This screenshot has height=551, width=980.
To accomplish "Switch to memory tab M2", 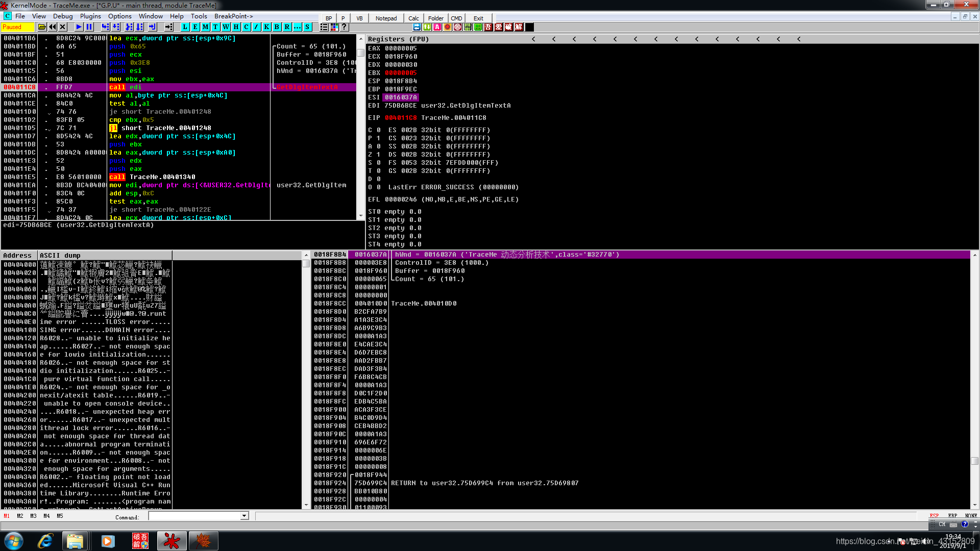I will pyautogui.click(x=20, y=516).
